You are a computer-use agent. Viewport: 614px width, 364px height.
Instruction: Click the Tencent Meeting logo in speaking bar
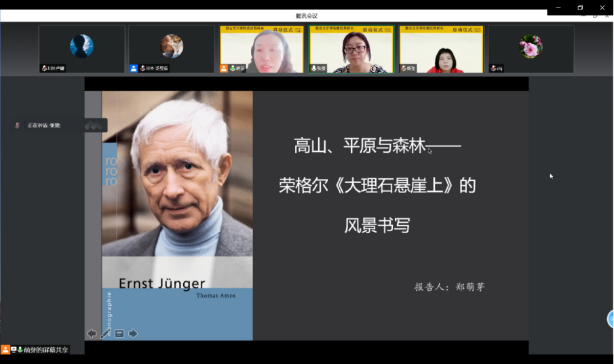pyautogui.click(x=94, y=125)
